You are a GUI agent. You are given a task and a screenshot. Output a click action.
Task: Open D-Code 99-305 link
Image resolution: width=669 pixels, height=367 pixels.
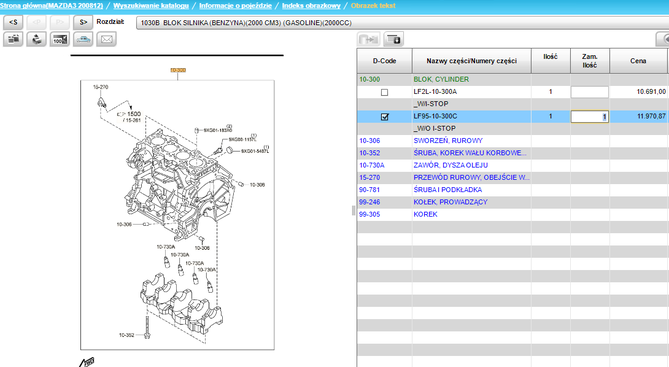[x=369, y=214]
